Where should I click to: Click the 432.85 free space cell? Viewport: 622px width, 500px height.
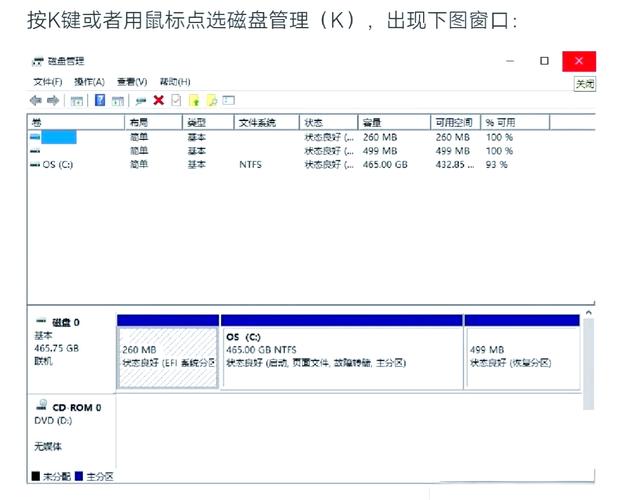455,164
